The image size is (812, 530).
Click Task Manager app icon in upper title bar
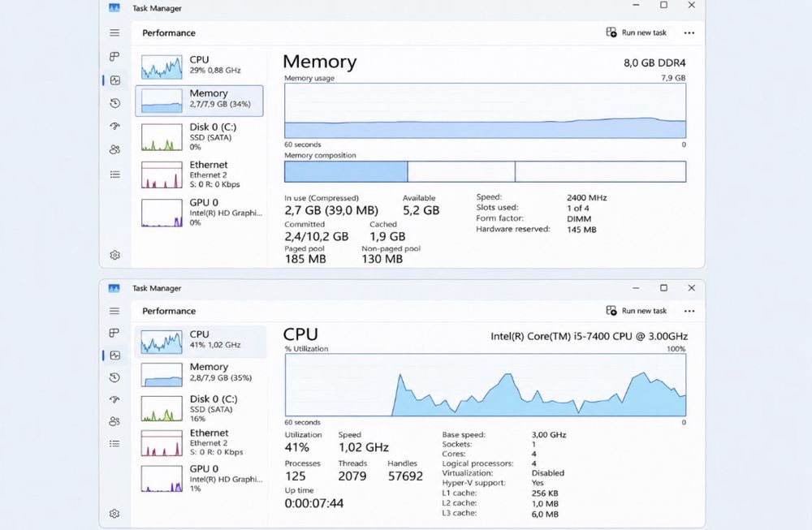click(114, 7)
